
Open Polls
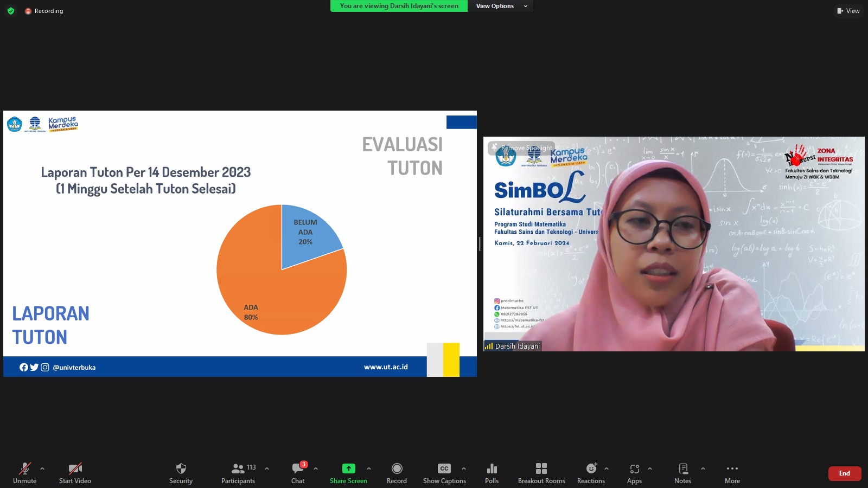click(x=492, y=473)
